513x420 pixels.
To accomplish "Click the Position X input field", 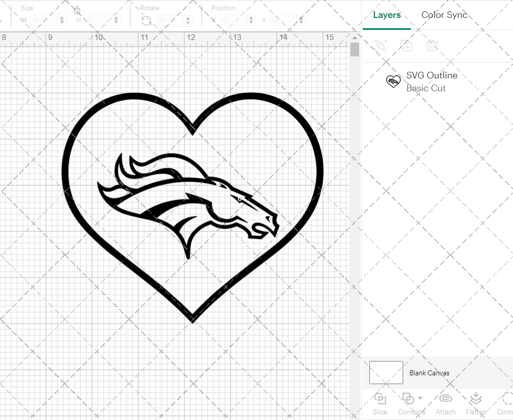I will point(233,21).
